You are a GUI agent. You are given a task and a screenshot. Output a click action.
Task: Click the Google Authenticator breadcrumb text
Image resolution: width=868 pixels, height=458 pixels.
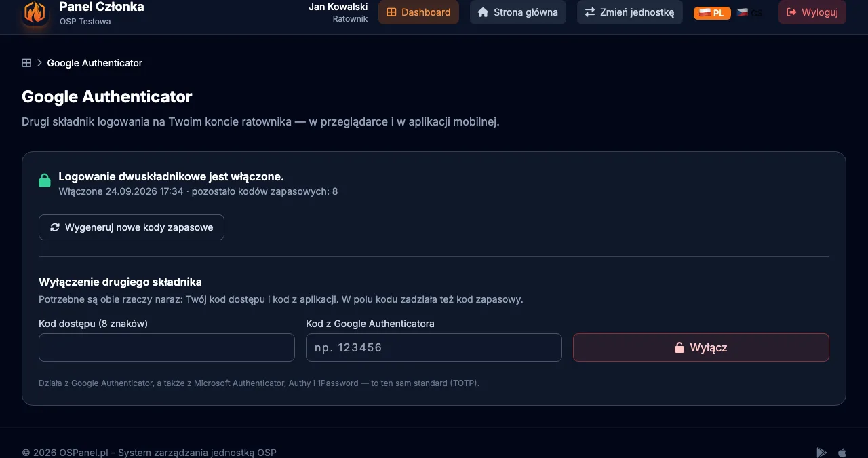pyautogui.click(x=95, y=63)
